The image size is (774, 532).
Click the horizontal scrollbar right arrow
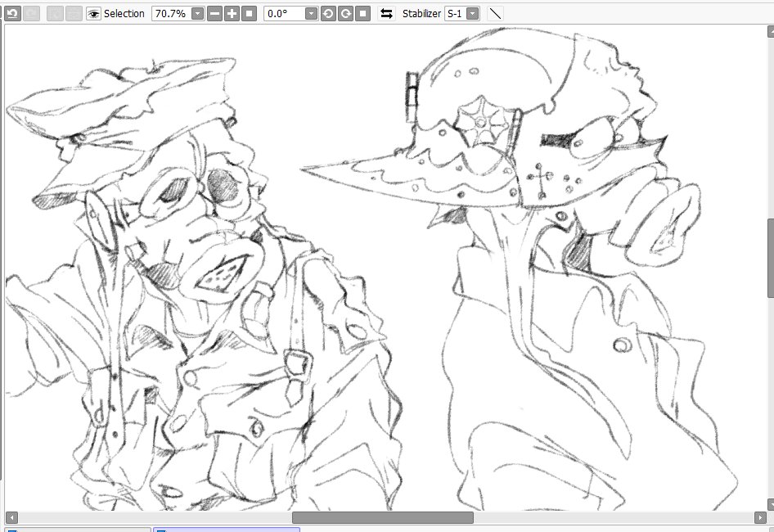click(761, 517)
